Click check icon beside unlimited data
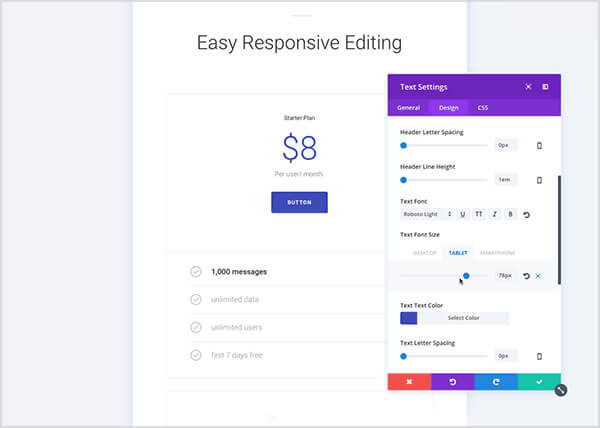The image size is (600, 428). 196,299
